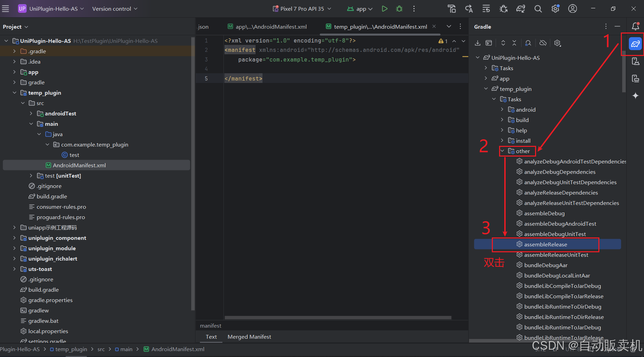Click the editor tabs options menu
Image resolution: width=644 pixels, height=357 pixels.
coord(460,26)
